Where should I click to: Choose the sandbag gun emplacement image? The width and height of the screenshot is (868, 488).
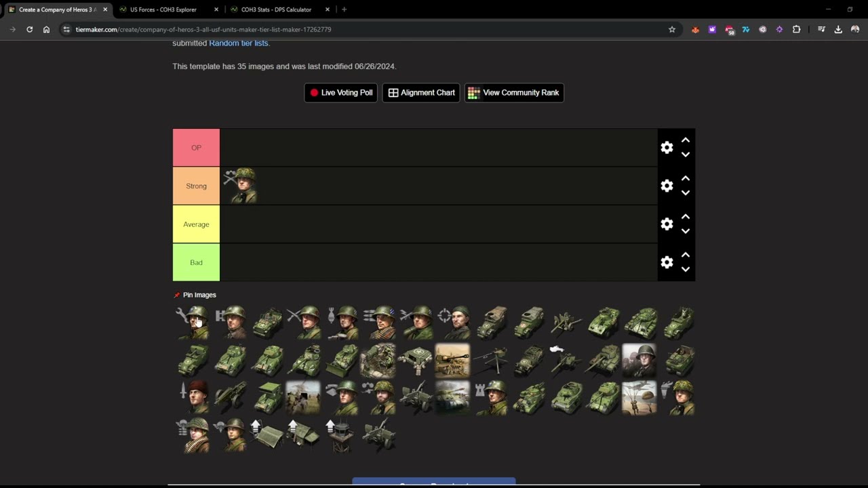click(378, 360)
